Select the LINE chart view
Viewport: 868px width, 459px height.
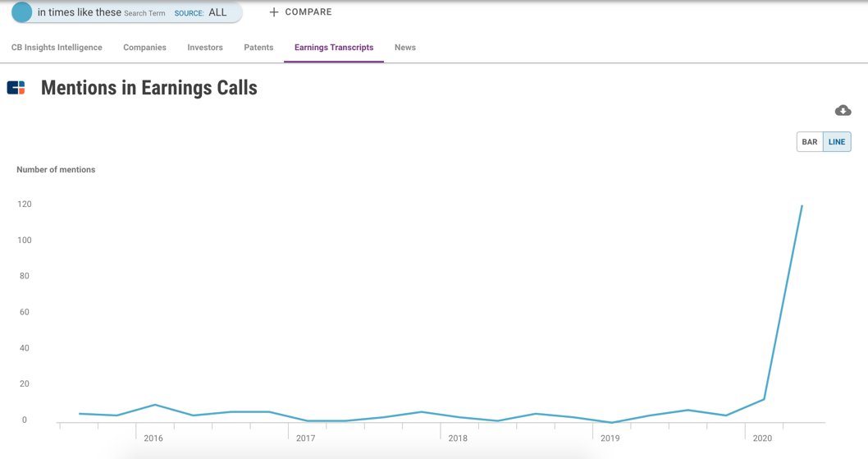(837, 142)
